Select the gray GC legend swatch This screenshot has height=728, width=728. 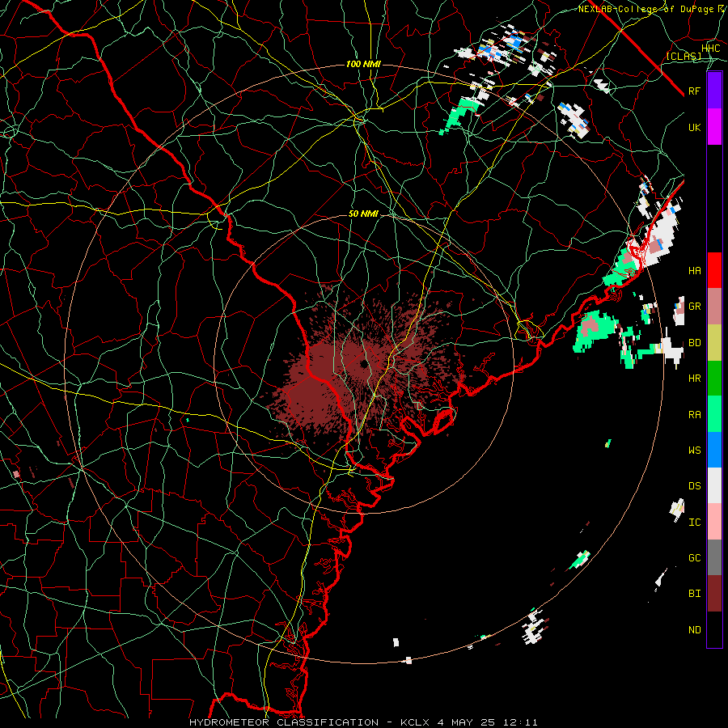[x=714, y=557]
